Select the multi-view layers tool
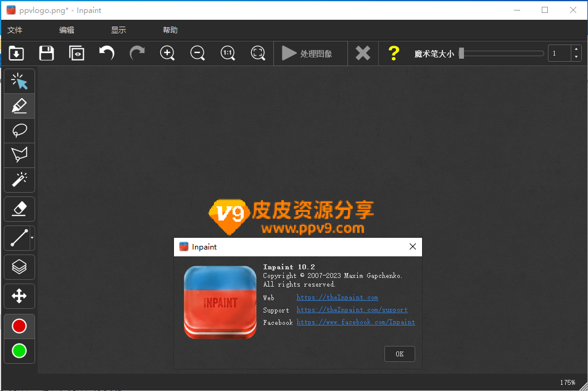 tap(20, 267)
